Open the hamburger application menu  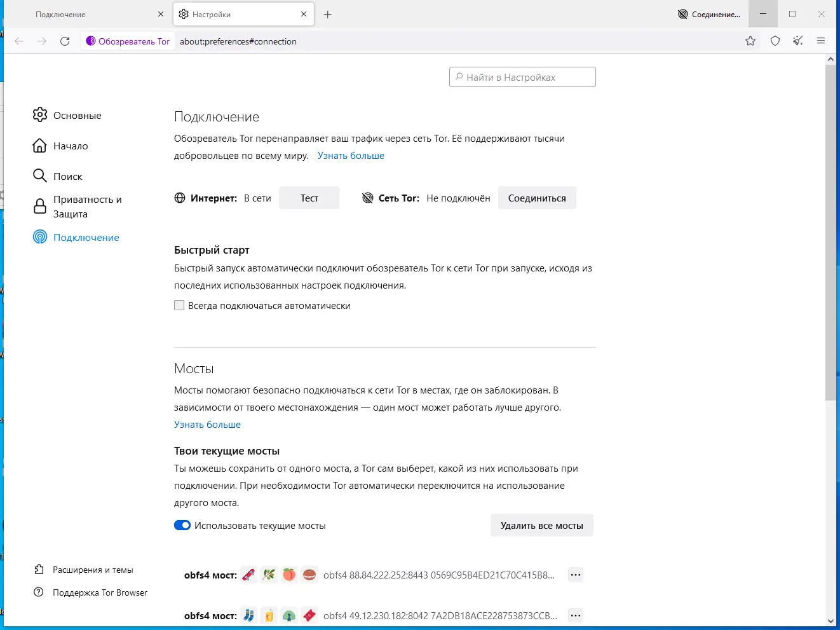click(821, 41)
